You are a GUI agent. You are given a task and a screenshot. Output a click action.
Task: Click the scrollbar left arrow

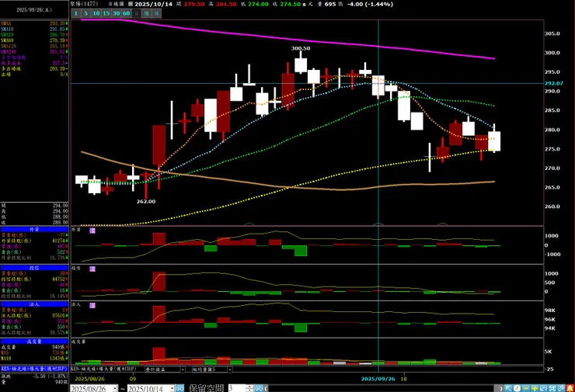pos(267,388)
